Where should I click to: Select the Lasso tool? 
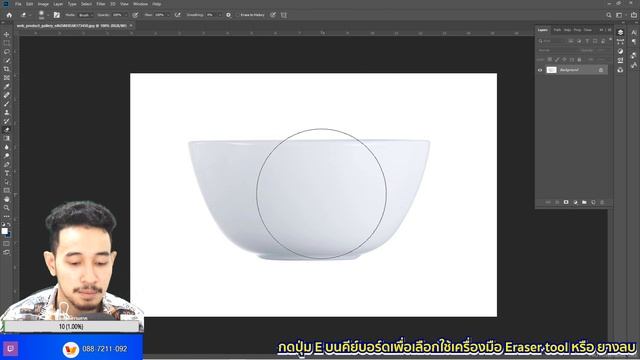click(7, 52)
